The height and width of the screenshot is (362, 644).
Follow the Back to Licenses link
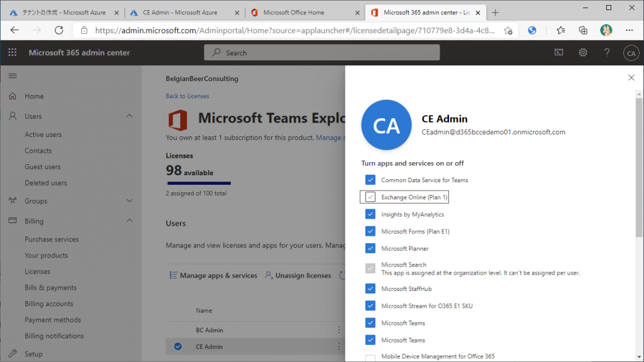187,96
